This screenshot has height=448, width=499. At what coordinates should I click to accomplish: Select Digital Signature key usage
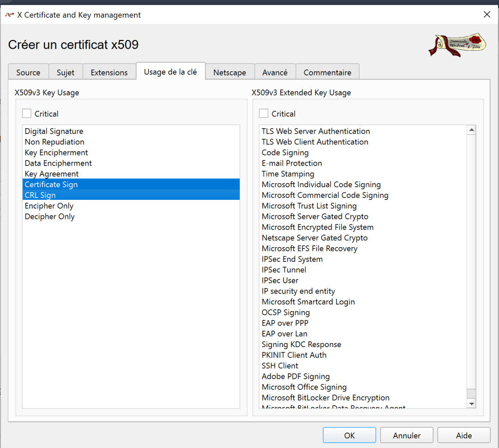click(x=54, y=131)
